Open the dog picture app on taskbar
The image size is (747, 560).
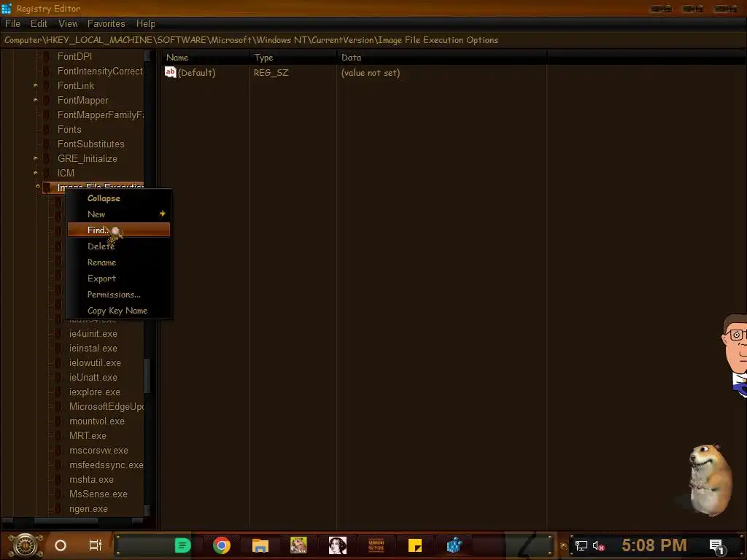tap(298, 545)
